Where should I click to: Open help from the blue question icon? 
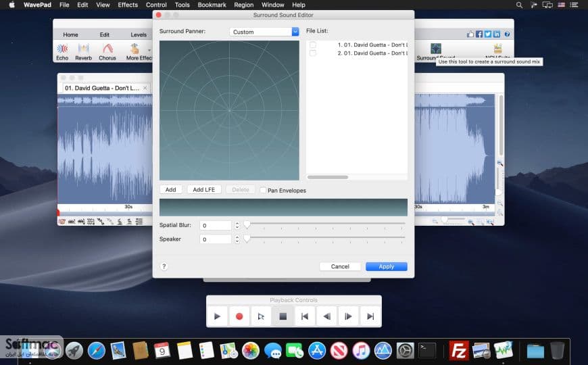point(507,34)
